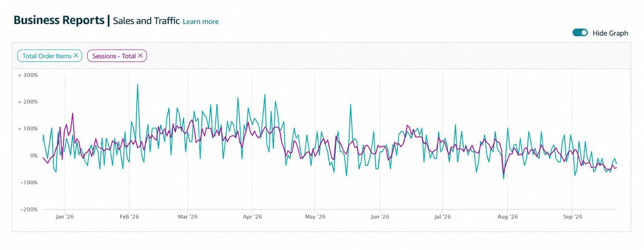The width and height of the screenshot is (644, 250).
Task: Click the Hide Graph label text
Action: 610,33
